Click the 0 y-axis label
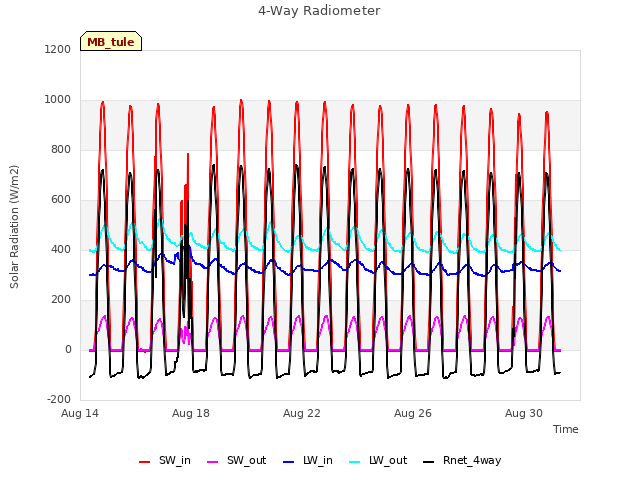 pos(68,350)
